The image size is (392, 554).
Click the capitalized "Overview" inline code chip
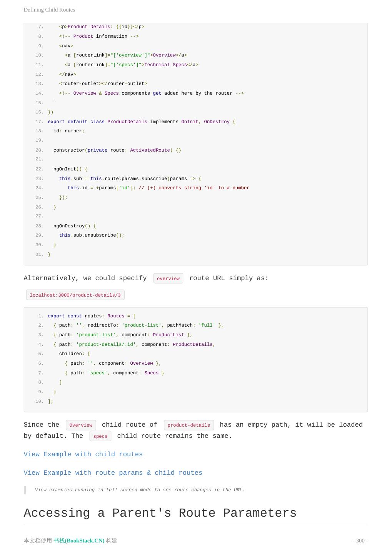point(81,425)
